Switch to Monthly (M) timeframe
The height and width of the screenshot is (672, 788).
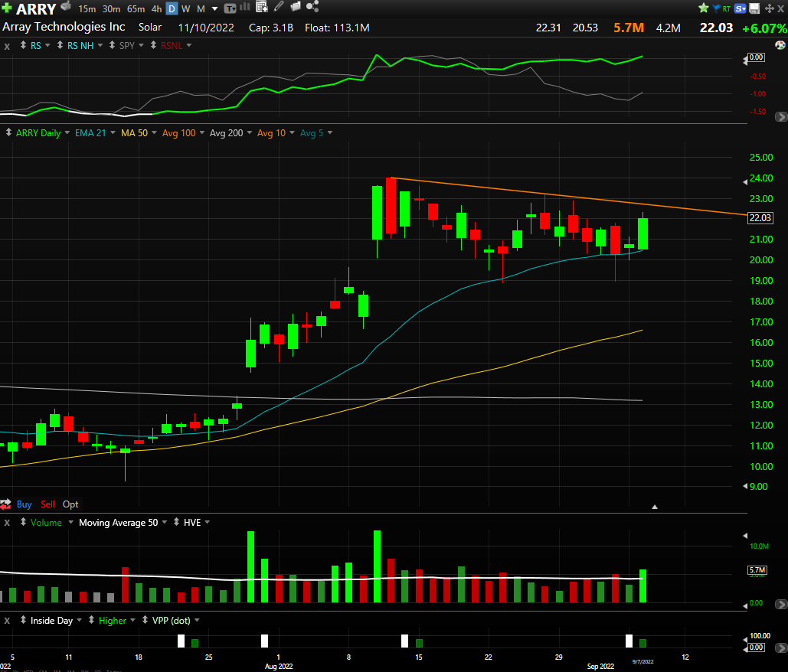201,9
